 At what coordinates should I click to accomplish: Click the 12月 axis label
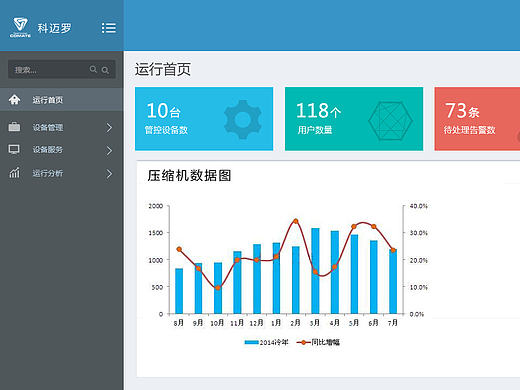click(256, 323)
